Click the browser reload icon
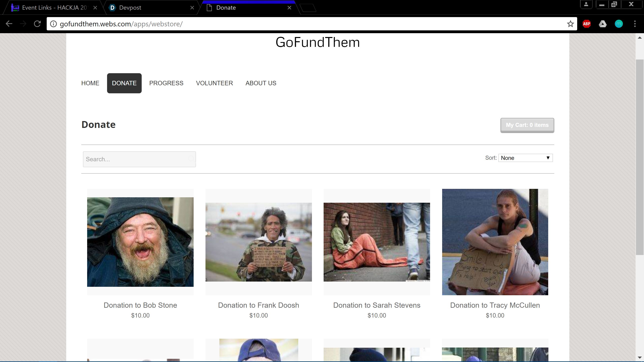This screenshot has height=362, width=644. pos(37,24)
